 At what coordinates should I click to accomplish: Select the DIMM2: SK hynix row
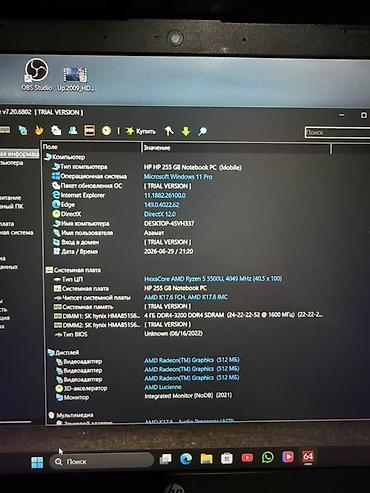click(x=97, y=325)
